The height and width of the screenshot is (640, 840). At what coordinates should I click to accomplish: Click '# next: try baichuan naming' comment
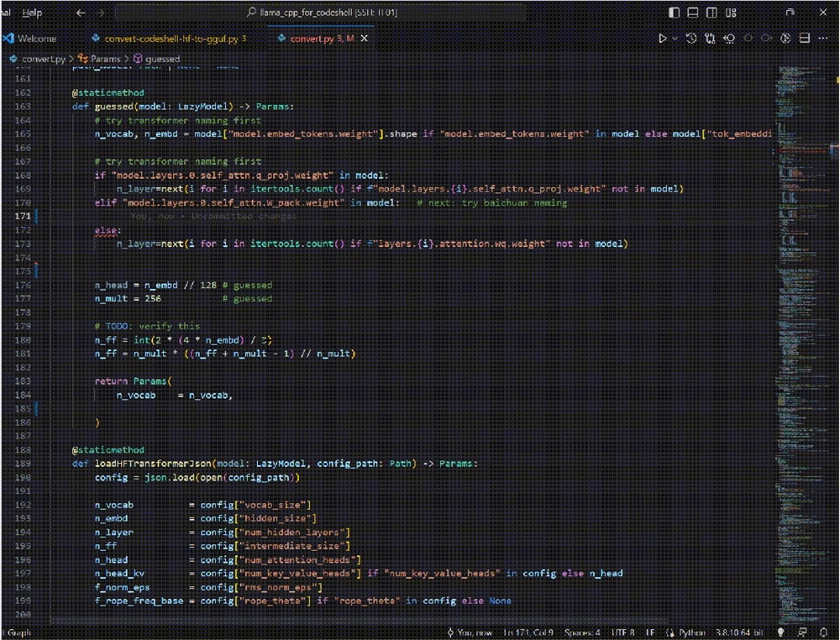coord(491,202)
